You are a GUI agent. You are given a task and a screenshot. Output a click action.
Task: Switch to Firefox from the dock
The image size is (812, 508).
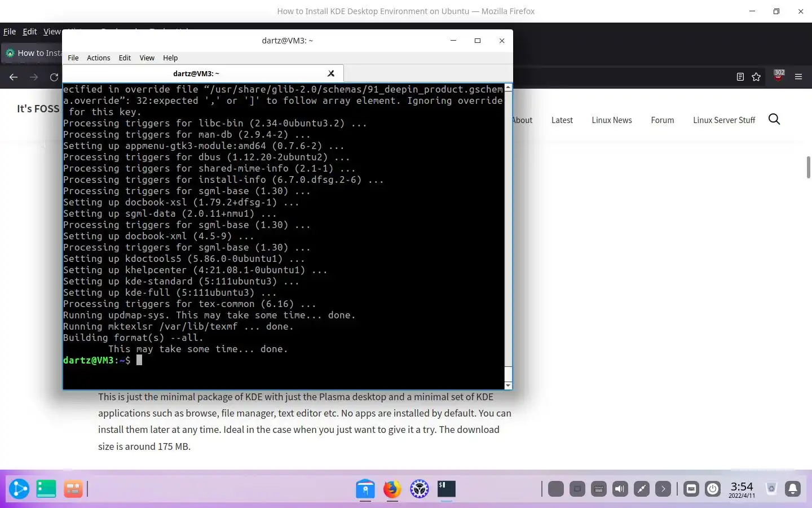pos(392,489)
